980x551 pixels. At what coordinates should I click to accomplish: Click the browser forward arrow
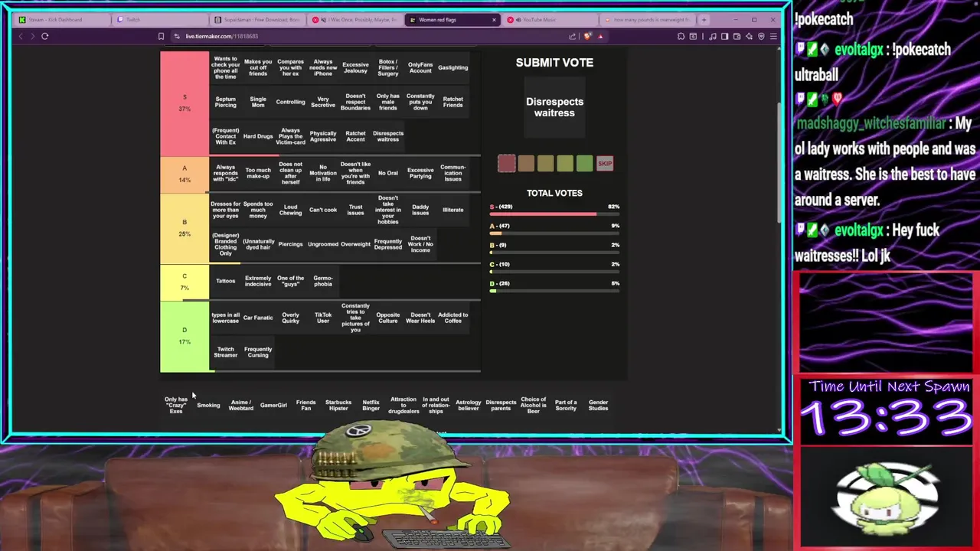click(x=32, y=36)
